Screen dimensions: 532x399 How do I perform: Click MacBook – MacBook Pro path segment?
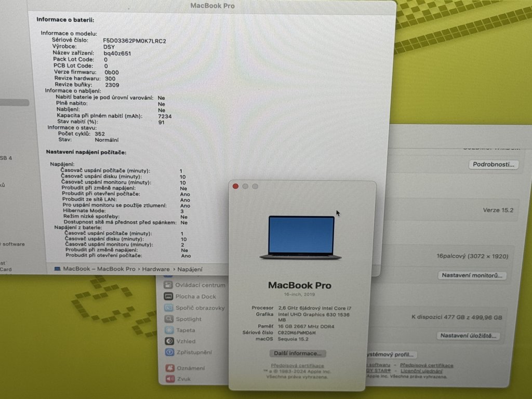click(x=99, y=269)
